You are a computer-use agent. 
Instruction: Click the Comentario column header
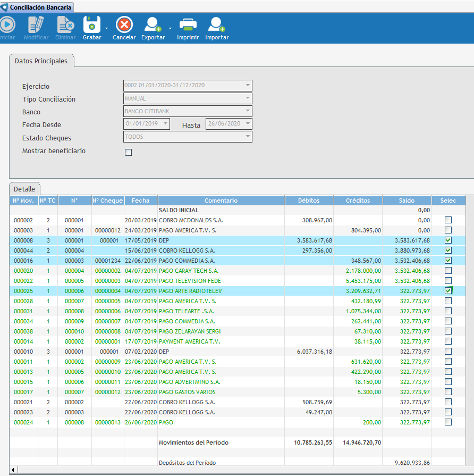pos(221,201)
